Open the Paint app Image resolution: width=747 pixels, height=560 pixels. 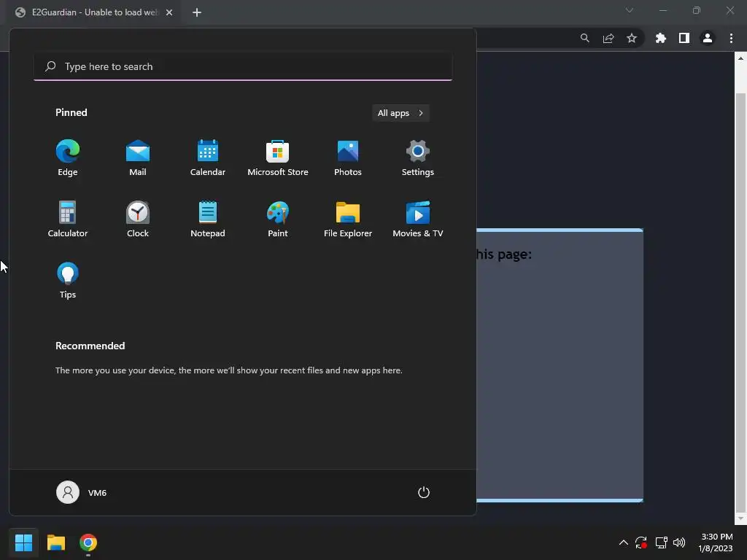click(x=278, y=219)
